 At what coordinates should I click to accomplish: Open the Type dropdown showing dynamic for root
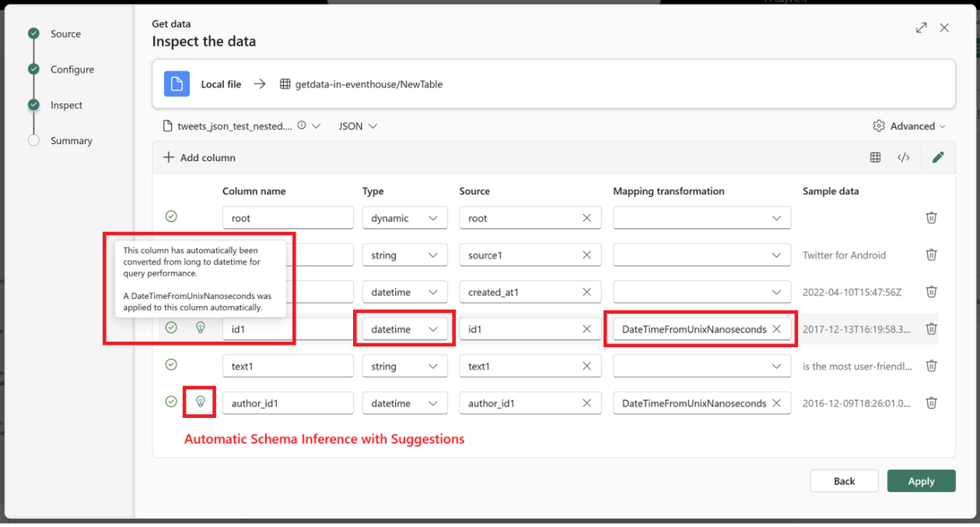pyautogui.click(x=405, y=218)
